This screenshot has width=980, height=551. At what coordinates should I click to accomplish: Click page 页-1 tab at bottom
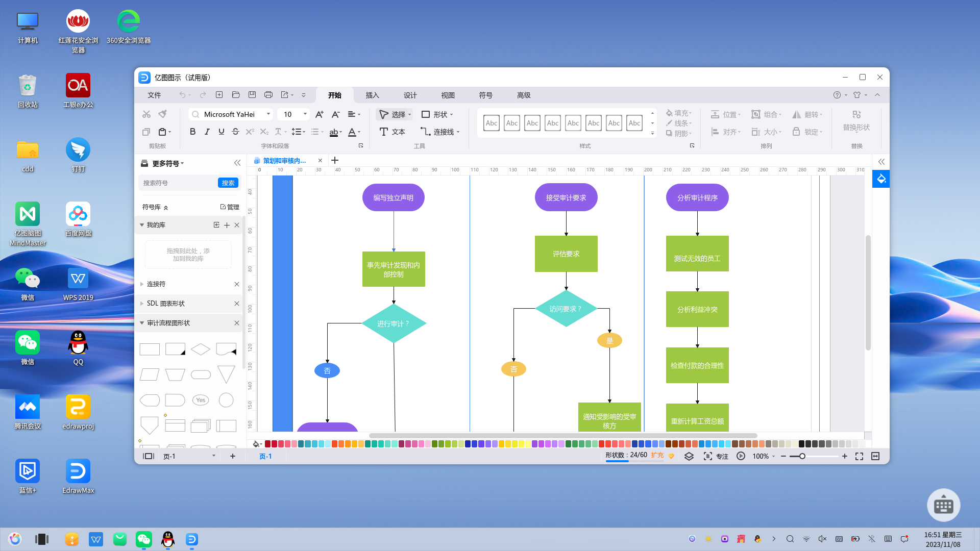click(x=264, y=456)
